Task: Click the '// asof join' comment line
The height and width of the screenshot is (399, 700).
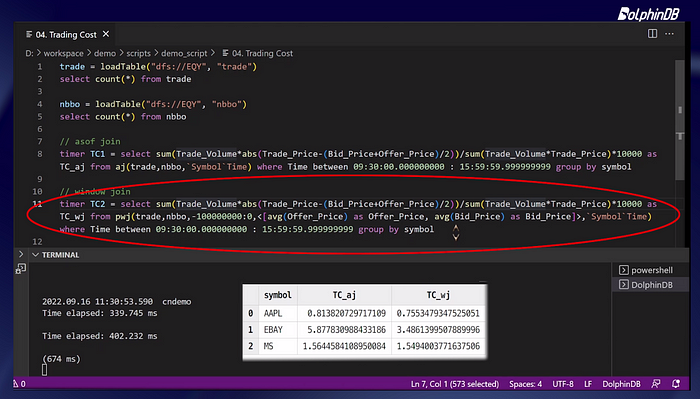Action: (90, 141)
